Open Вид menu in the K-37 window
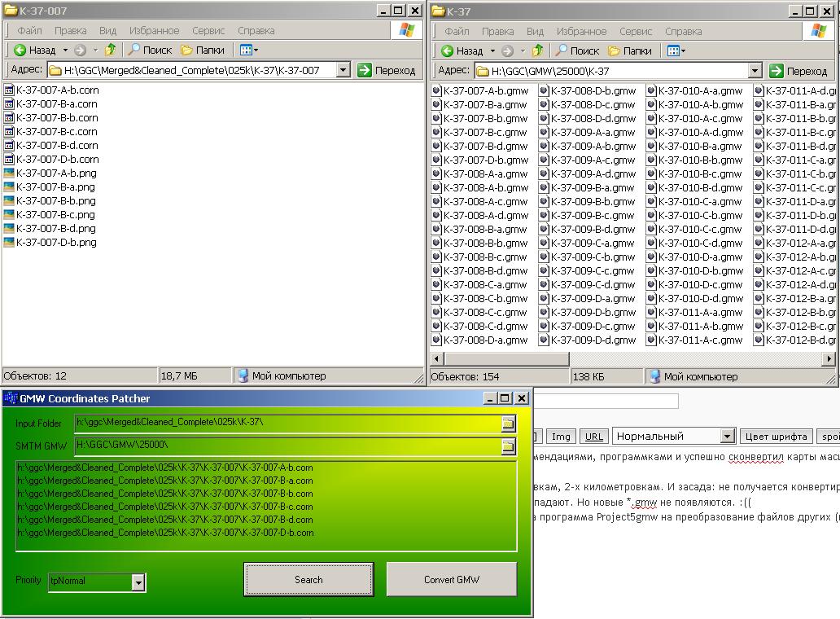 pyautogui.click(x=535, y=32)
